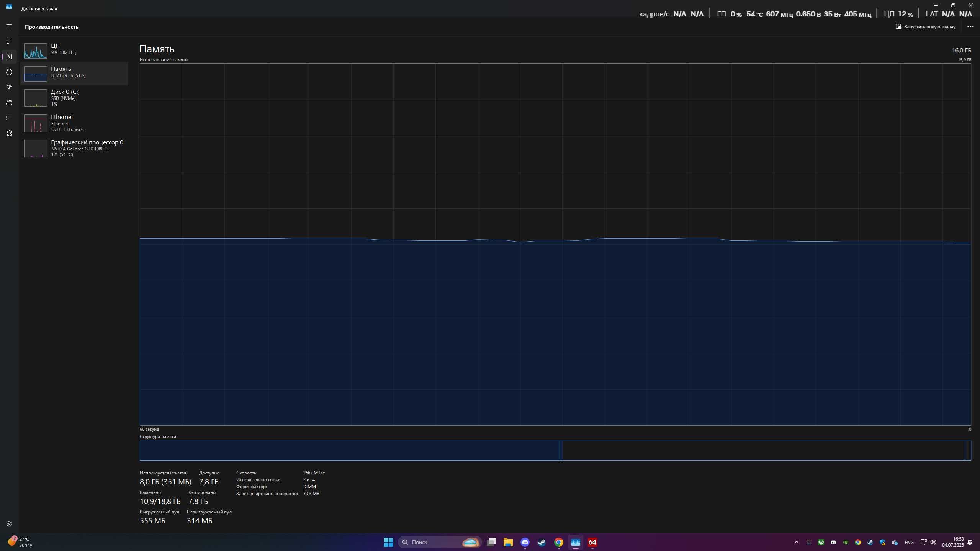Select the Performance page icon in sidebar

coord(9,57)
